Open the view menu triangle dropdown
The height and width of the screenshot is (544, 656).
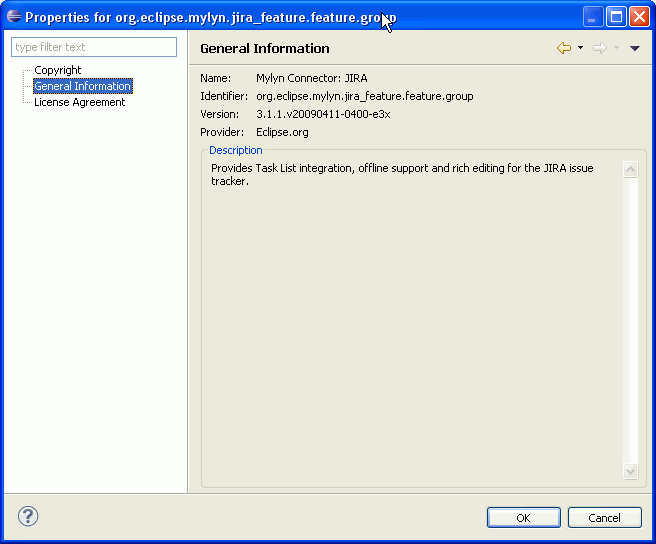[x=635, y=48]
